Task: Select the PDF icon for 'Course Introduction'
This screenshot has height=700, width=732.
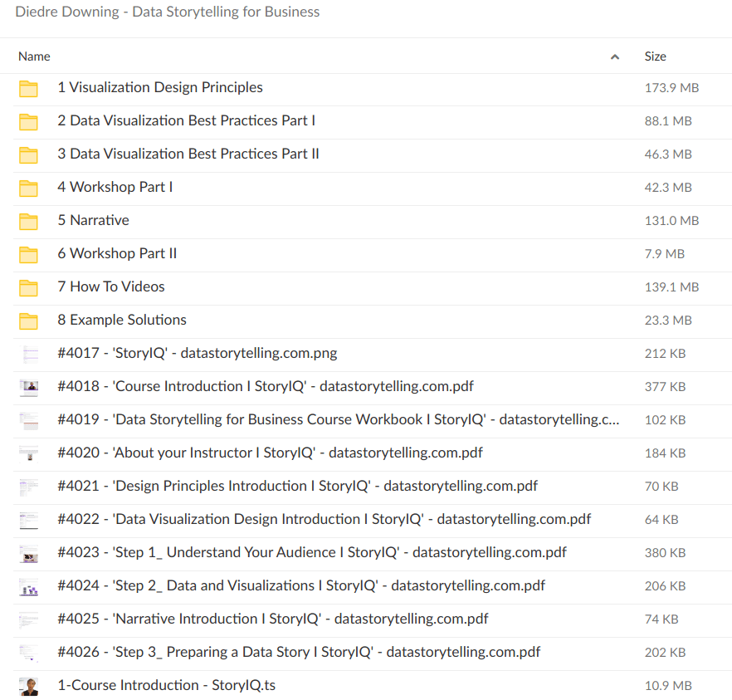Action: [x=27, y=386]
